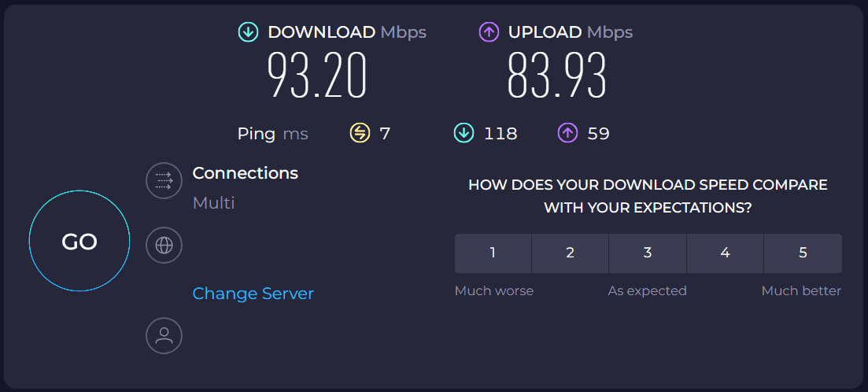Click the teal download ping icon

tap(464, 134)
